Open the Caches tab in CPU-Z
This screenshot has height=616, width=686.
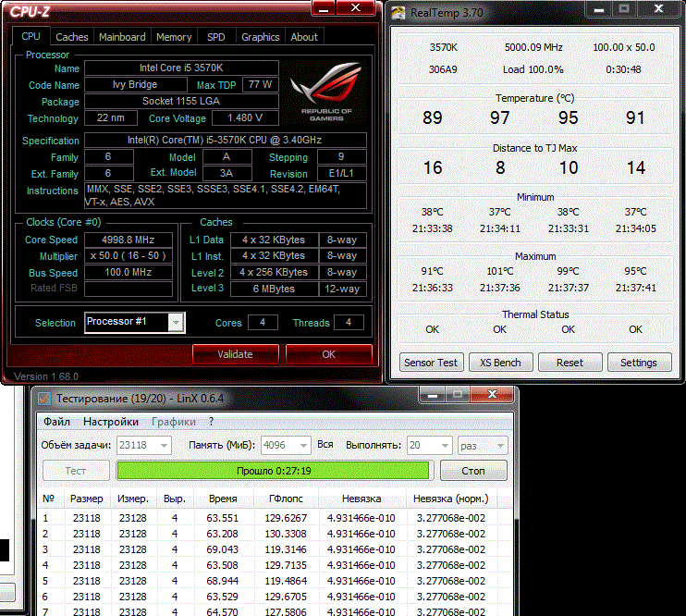pyautogui.click(x=72, y=37)
